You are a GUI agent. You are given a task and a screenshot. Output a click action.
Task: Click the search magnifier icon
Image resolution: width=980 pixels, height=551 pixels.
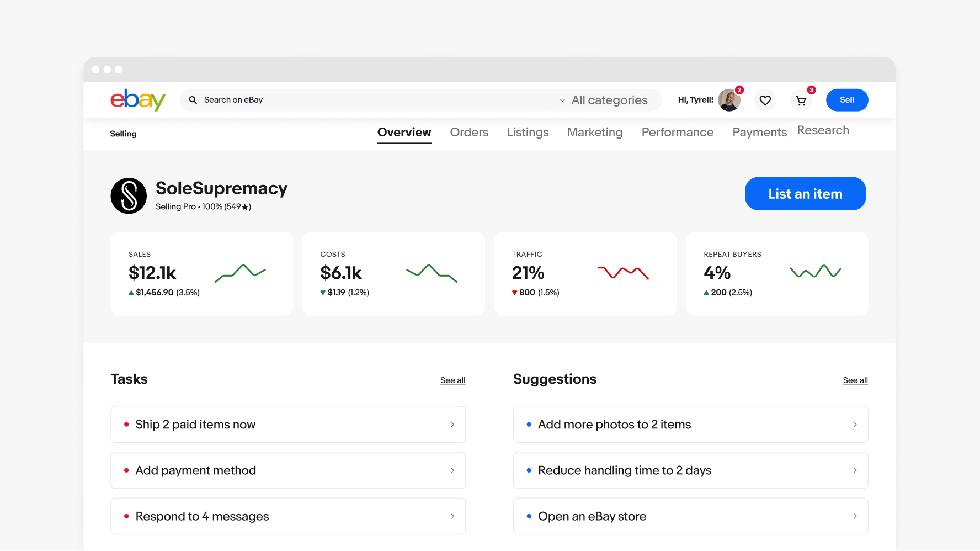click(x=193, y=100)
